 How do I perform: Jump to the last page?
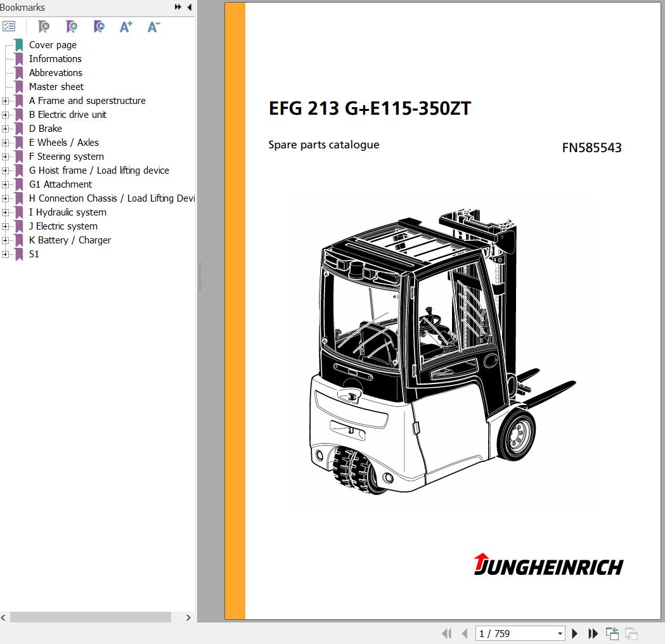click(x=593, y=633)
